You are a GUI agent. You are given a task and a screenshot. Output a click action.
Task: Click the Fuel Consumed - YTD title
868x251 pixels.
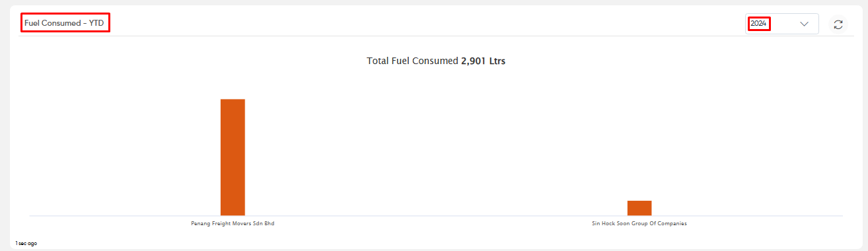[x=64, y=23]
